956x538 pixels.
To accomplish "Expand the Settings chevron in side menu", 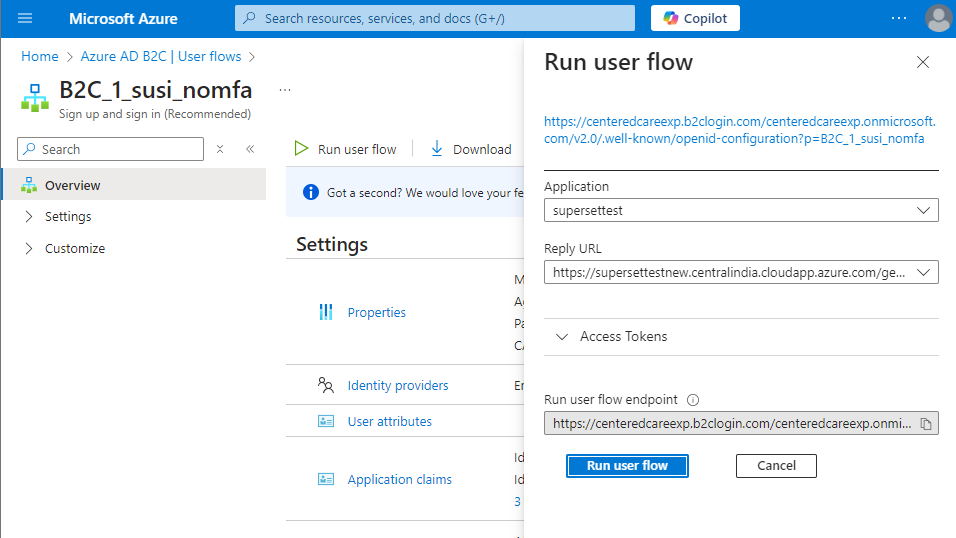I will [x=29, y=217].
